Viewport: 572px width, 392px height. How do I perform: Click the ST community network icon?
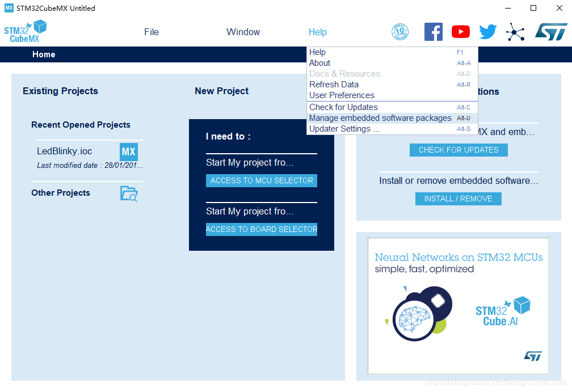(x=515, y=32)
